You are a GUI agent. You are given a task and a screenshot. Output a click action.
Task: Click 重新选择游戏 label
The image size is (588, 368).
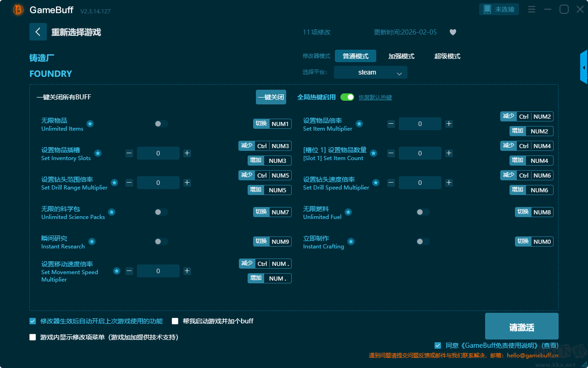(x=76, y=32)
